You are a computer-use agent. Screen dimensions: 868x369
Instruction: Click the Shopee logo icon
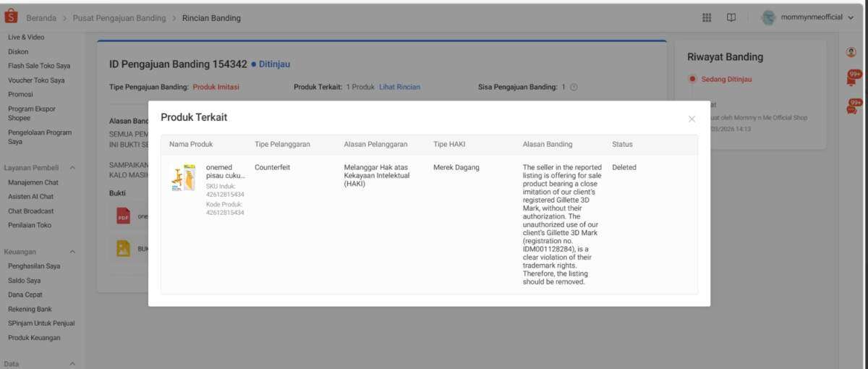click(x=11, y=17)
